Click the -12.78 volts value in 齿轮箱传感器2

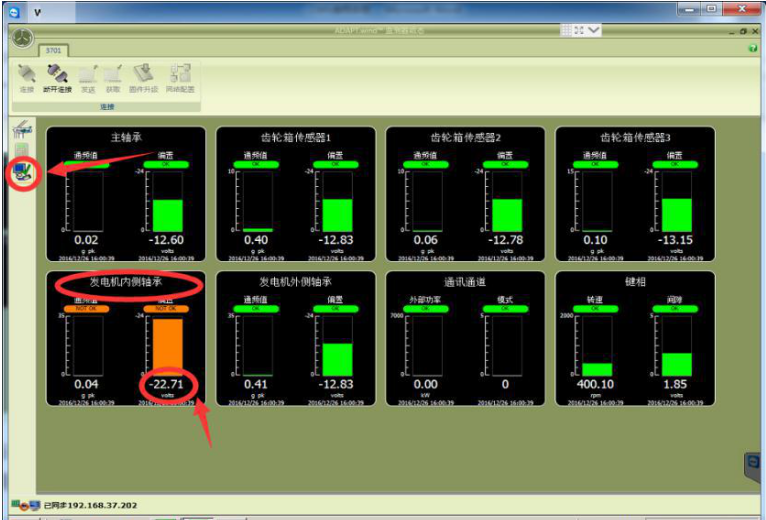click(x=506, y=240)
